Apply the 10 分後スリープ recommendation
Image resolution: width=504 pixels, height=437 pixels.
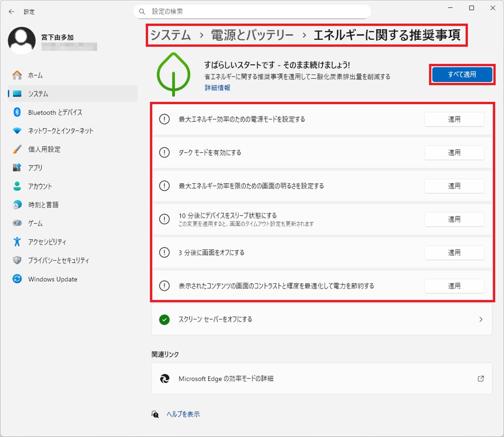point(454,219)
